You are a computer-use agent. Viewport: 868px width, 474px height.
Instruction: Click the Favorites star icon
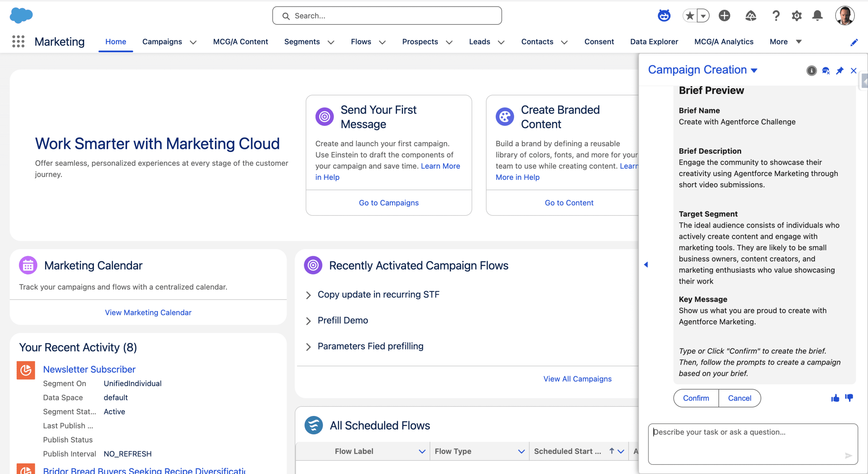(x=690, y=16)
